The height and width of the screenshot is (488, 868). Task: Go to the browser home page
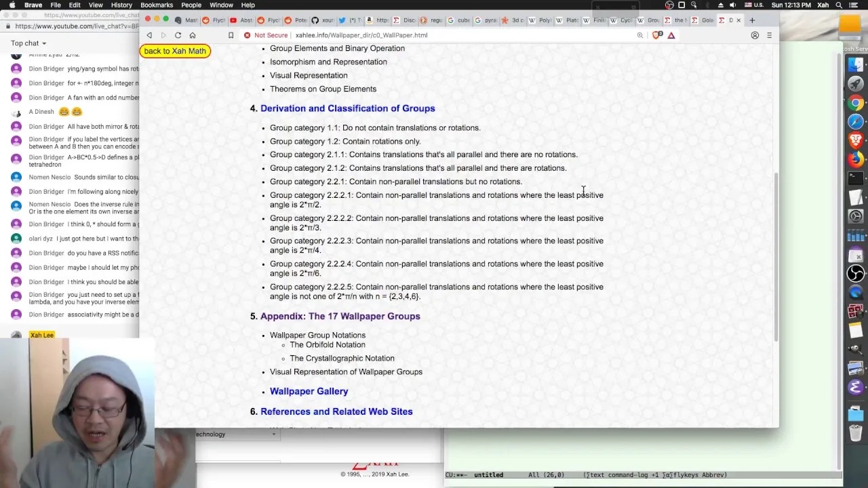193,35
